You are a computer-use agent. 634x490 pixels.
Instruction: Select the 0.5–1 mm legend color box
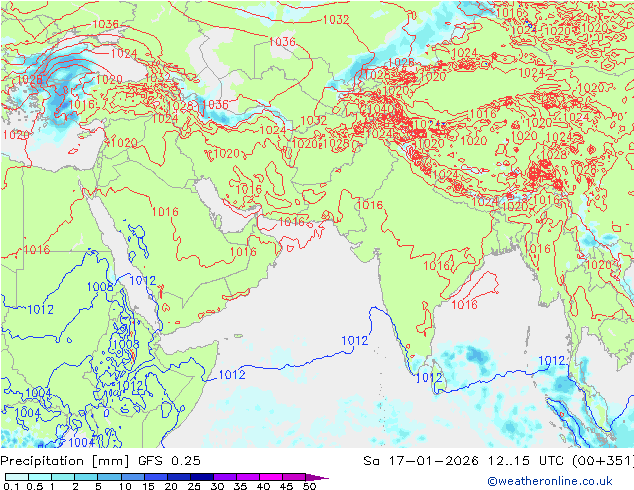40,477
